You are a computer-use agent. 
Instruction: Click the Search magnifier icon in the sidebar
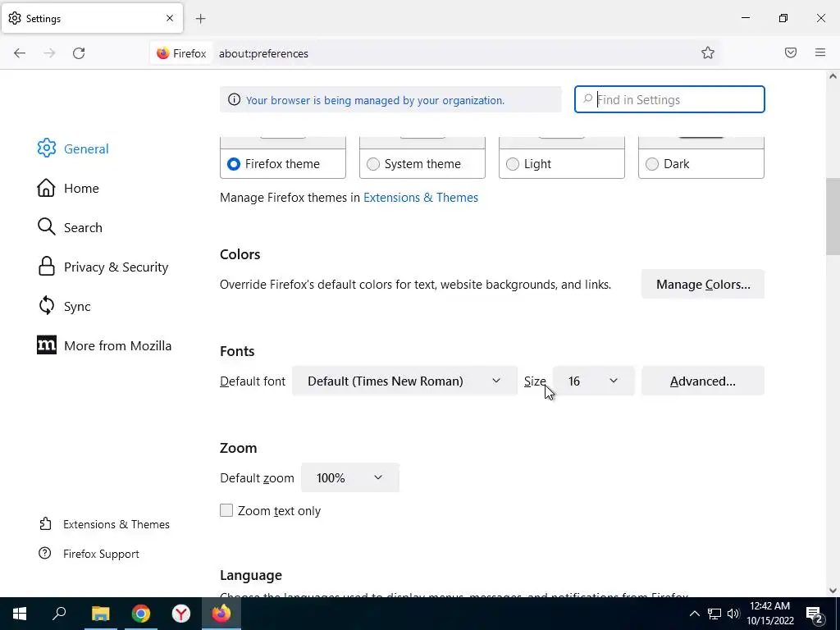[46, 227]
